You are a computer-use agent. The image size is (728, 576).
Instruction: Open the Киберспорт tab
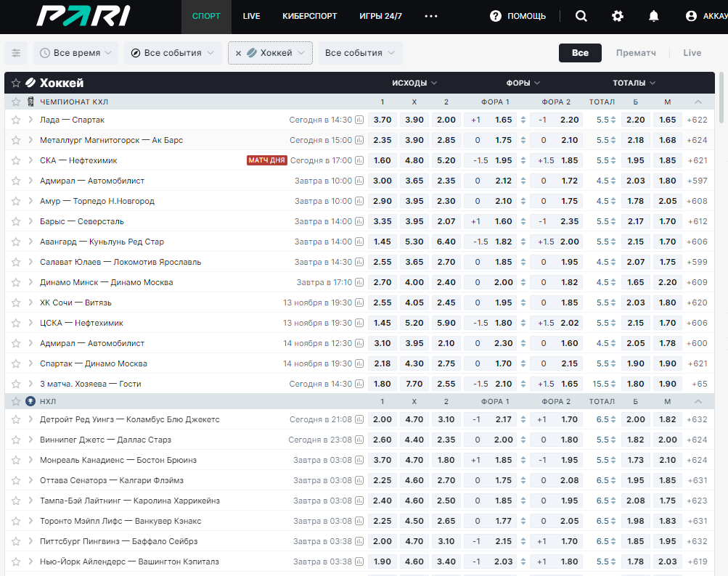click(x=310, y=16)
